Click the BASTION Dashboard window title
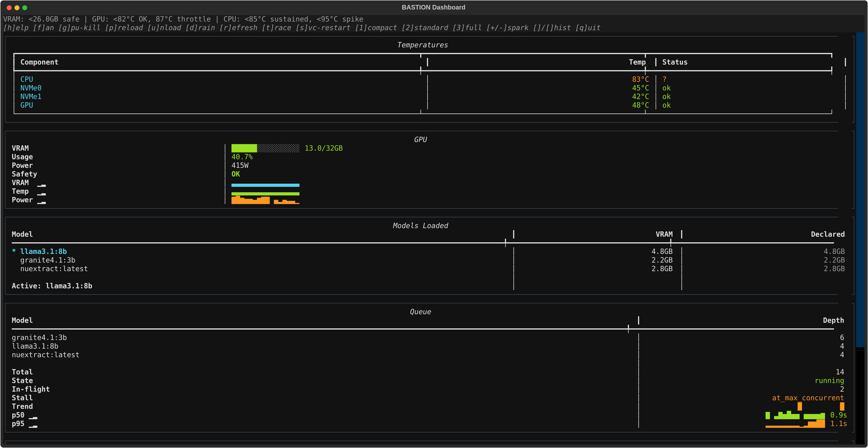The image size is (868, 448). 433,7
